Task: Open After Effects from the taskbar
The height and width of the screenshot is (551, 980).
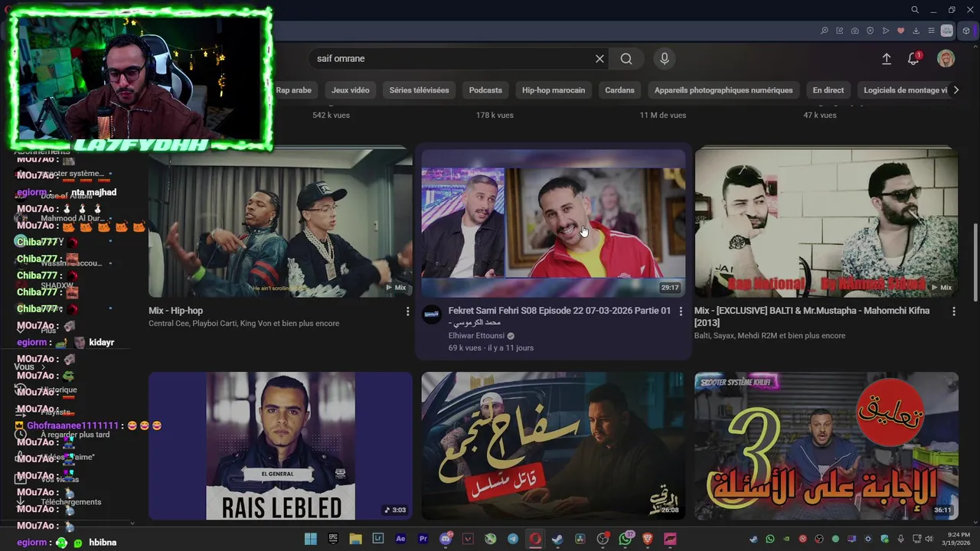Action: pos(400,539)
